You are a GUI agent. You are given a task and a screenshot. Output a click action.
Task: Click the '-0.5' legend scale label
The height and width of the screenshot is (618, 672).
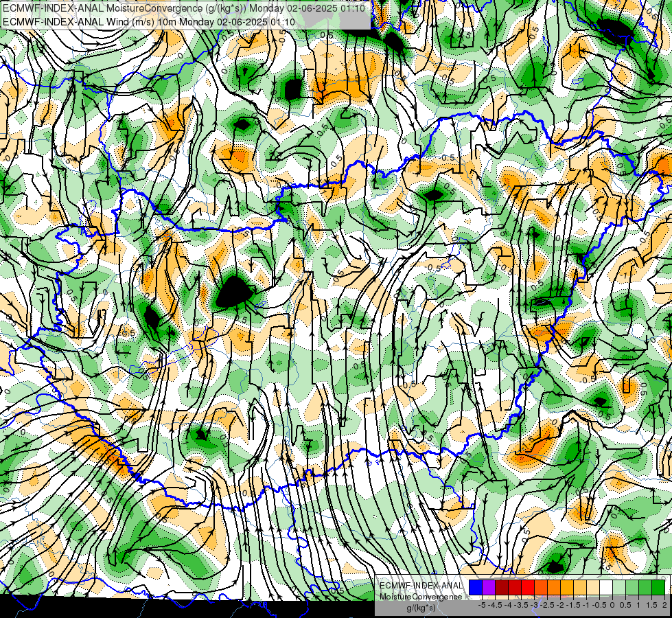(599, 605)
